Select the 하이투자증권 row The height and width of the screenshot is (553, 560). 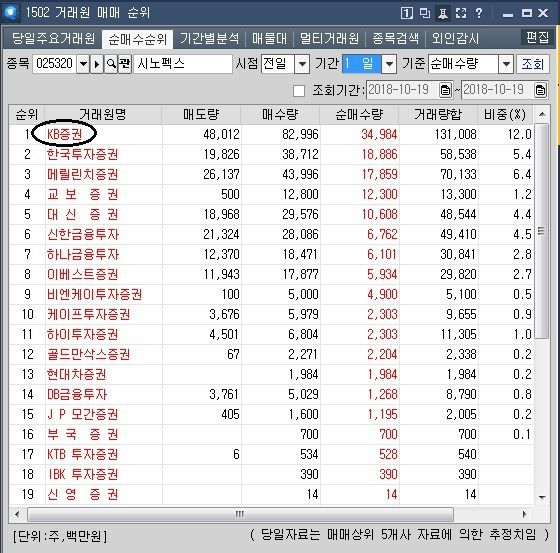[271, 334]
